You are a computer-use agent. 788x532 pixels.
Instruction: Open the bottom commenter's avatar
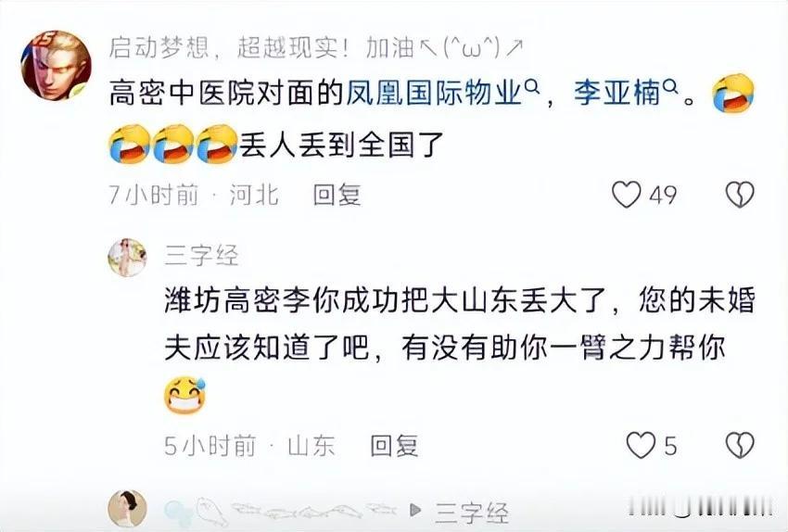(x=127, y=509)
